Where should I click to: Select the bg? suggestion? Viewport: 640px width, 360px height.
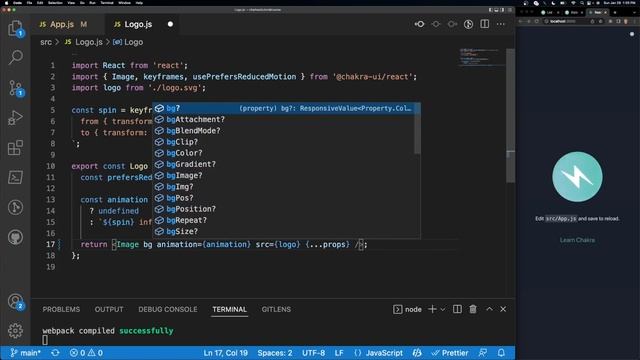(286, 108)
